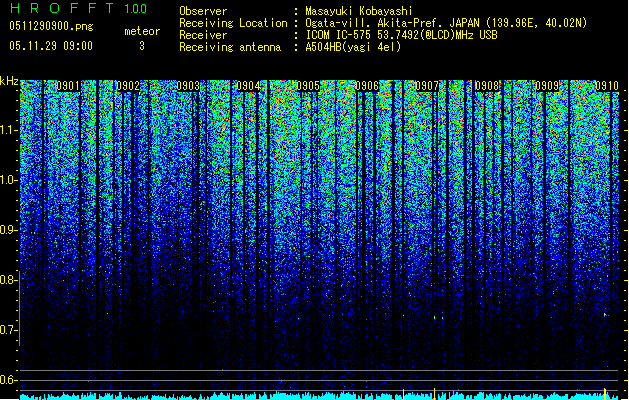629x400 pixels.
Task: Click the HROFFT 1.0.0 title text
Action: 78,8
